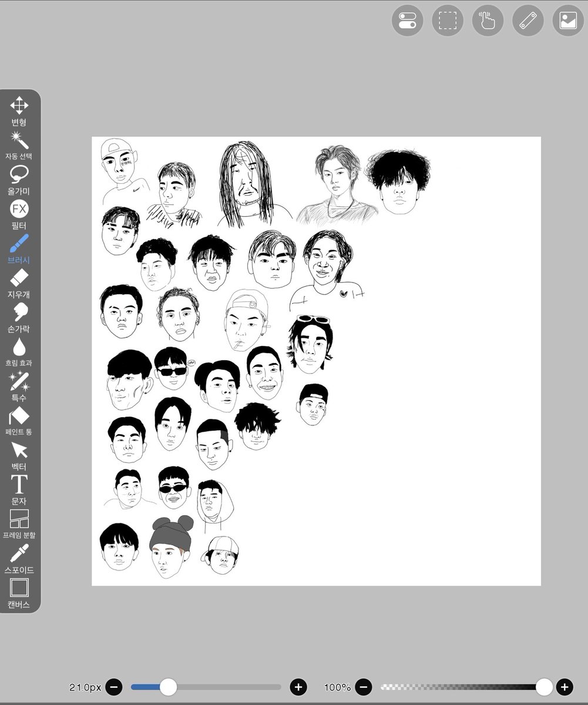
Task: Toggle the switches icon in top bar
Action: pyautogui.click(x=408, y=20)
